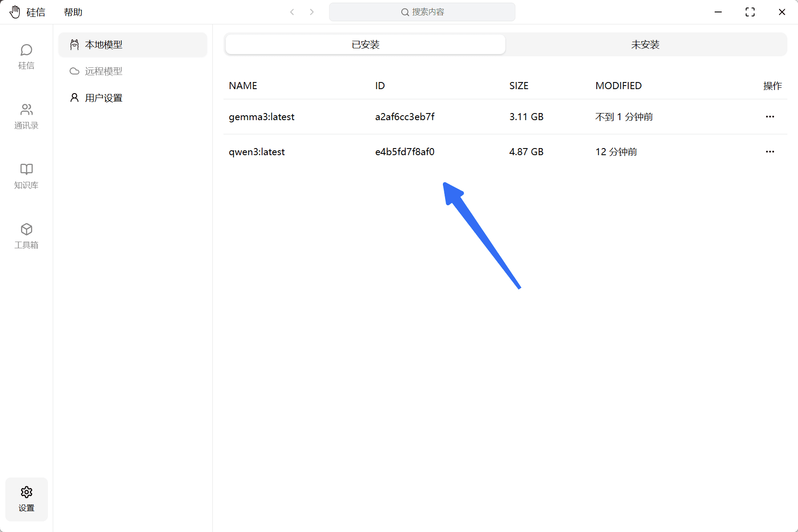Switch to the 未安装 tab

(x=645, y=44)
